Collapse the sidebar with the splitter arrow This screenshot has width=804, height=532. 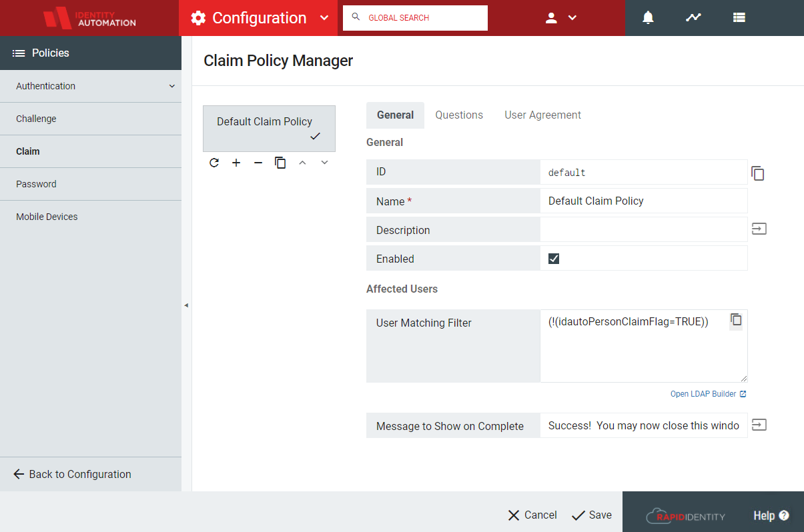(x=186, y=305)
